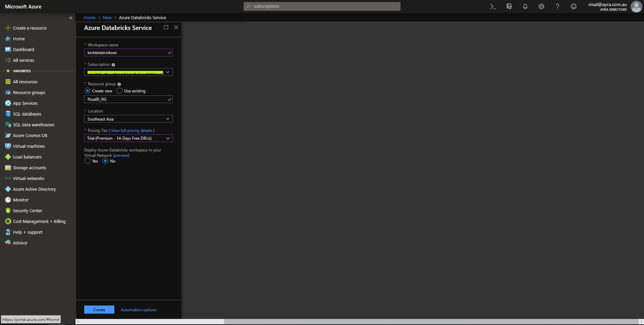Click the Advisor cloud icon
Image resolution: width=644 pixels, height=325 pixels.
click(x=8, y=243)
